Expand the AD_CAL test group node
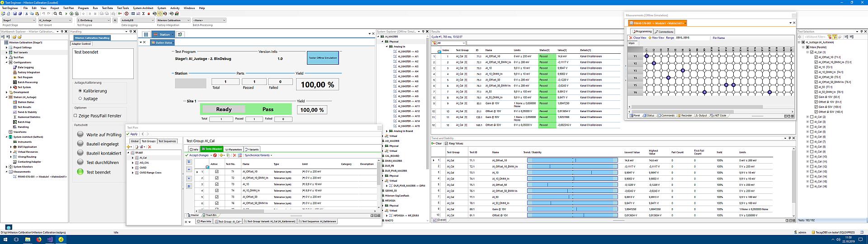868x244 pixels. click(x=133, y=163)
